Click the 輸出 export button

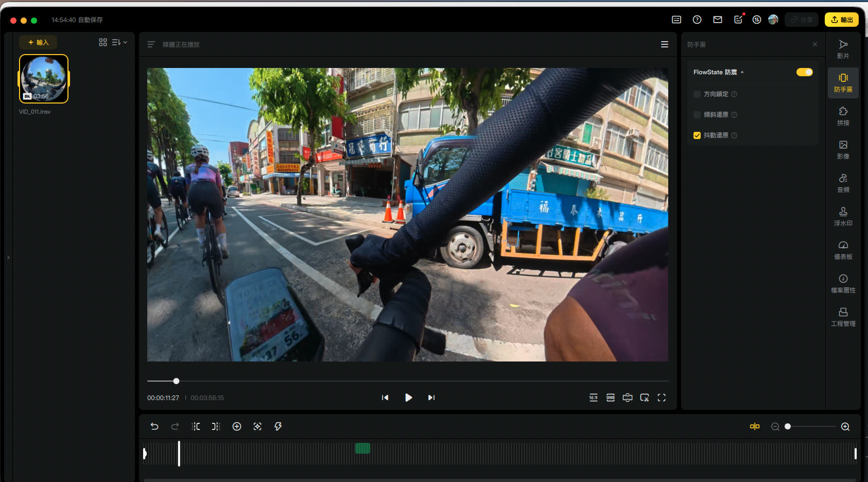coord(842,20)
